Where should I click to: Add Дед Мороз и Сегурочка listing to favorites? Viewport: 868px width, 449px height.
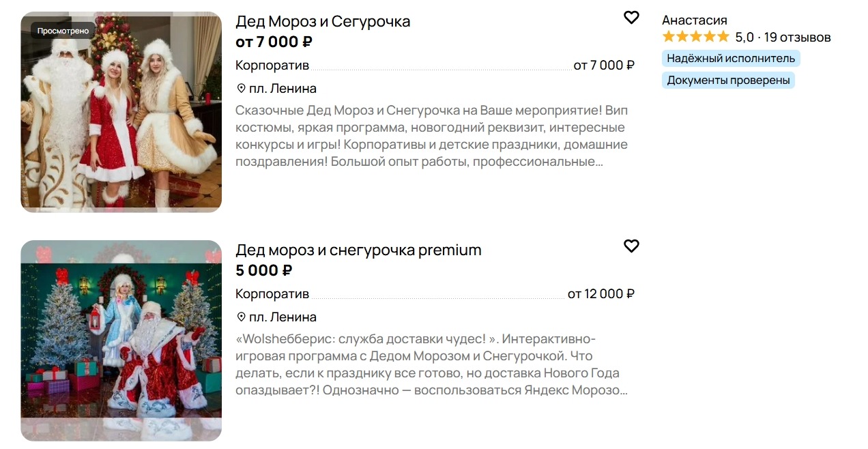click(631, 18)
